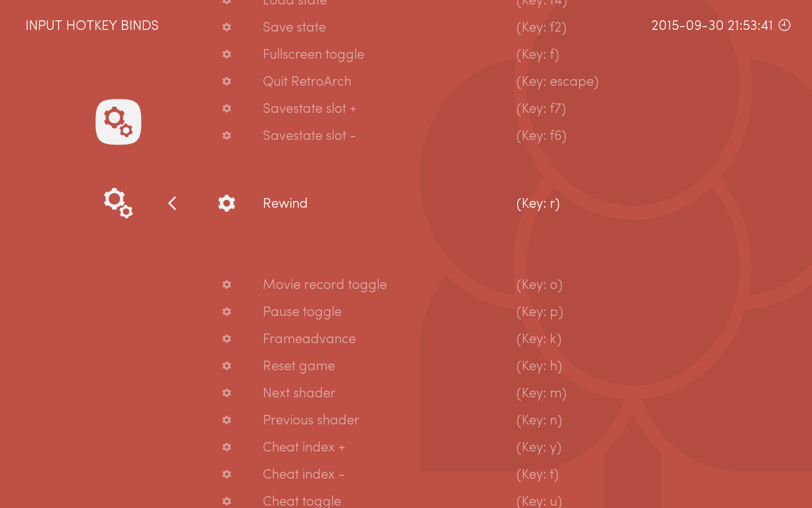The height and width of the screenshot is (508, 812).
Task: Go back using the left chevron arrow
Action: pos(173,203)
